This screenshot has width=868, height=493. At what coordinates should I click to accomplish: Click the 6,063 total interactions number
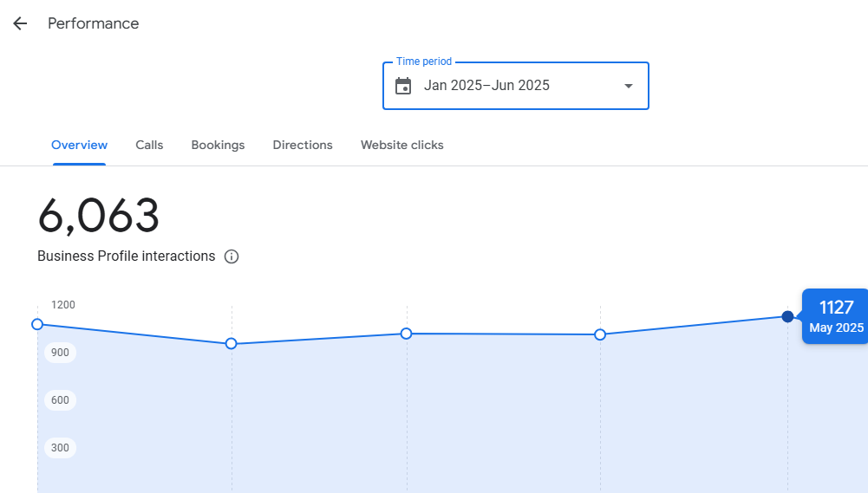[x=99, y=216]
